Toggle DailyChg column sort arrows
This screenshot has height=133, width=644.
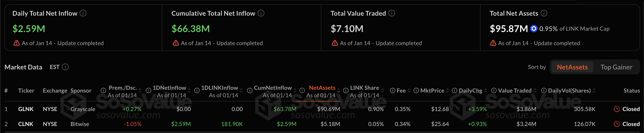[x=485, y=90]
